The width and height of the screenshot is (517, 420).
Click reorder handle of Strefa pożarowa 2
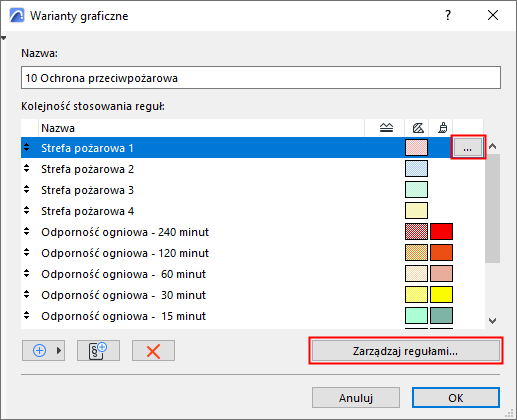(27, 168)
